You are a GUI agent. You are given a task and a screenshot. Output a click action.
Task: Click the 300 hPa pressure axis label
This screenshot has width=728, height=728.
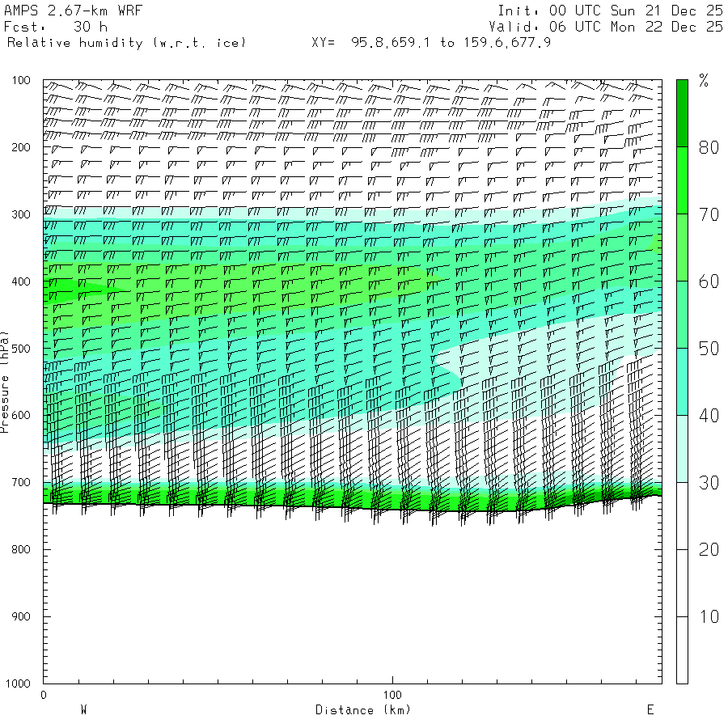pyautogui.click(x=21, y=214)
